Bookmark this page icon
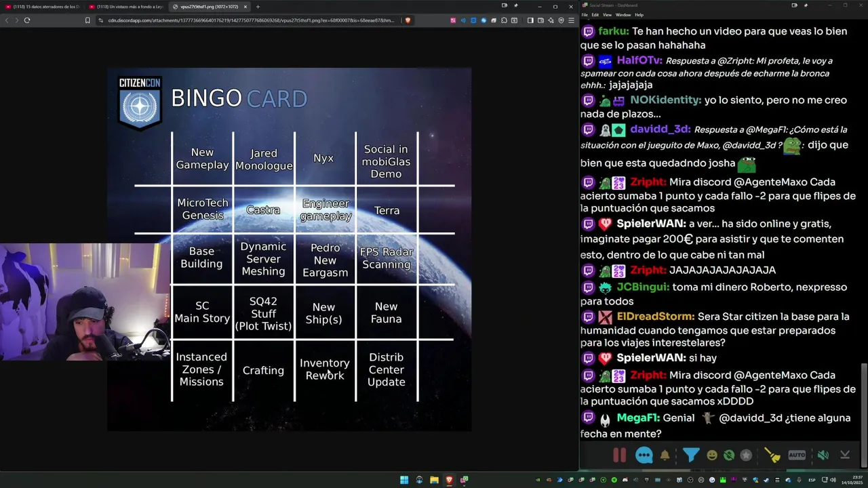 click(x=87, y=20)
